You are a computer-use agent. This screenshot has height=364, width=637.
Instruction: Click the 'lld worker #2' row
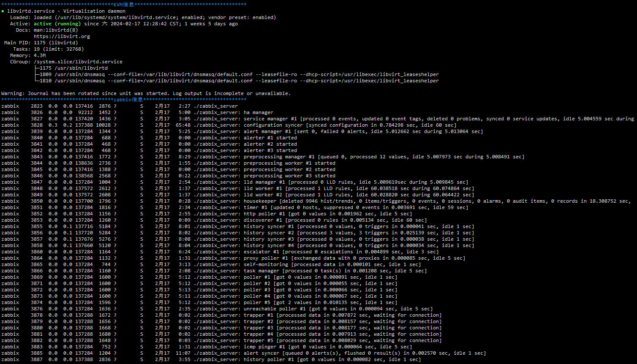(237, 195)
